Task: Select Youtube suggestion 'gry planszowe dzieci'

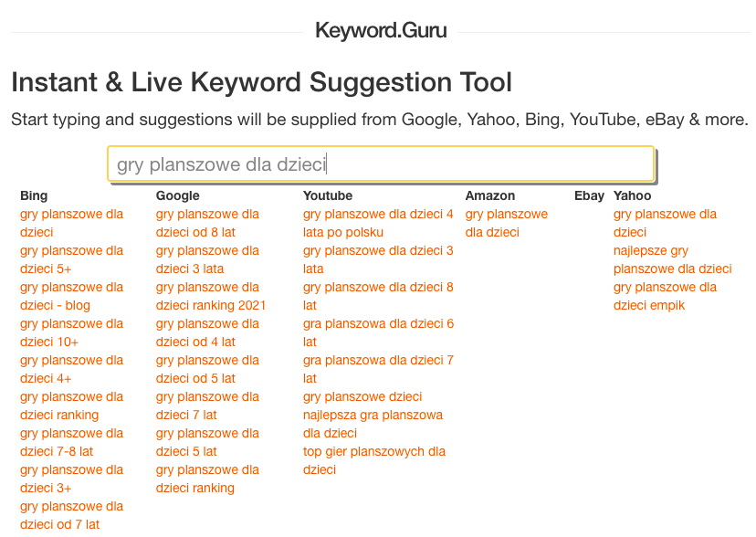Action: 362,396
